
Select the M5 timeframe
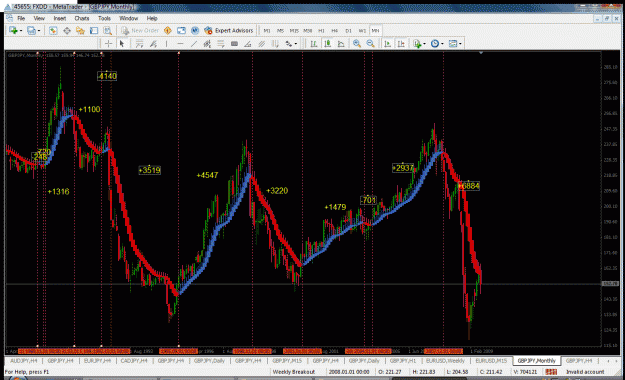coord(280,31)
